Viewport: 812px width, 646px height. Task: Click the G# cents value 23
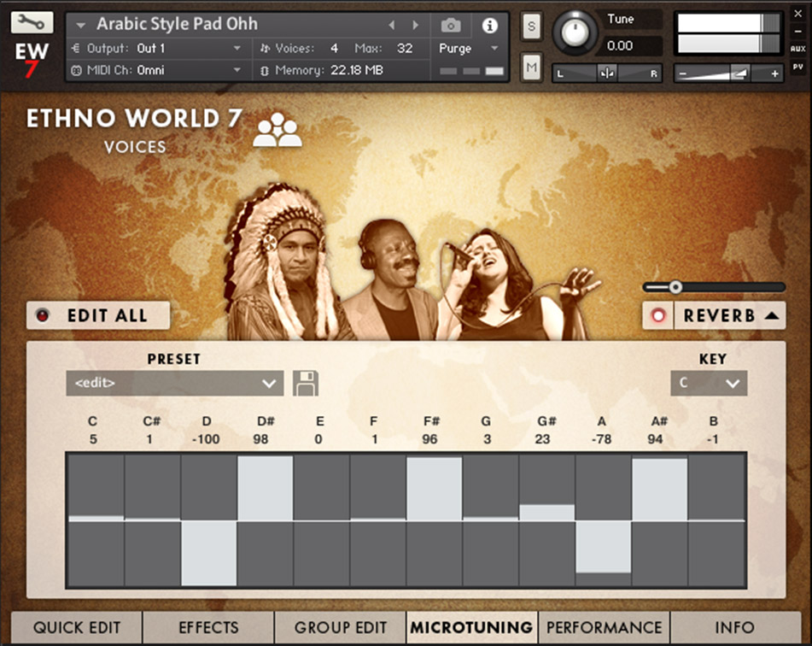(x=542, y=439)
